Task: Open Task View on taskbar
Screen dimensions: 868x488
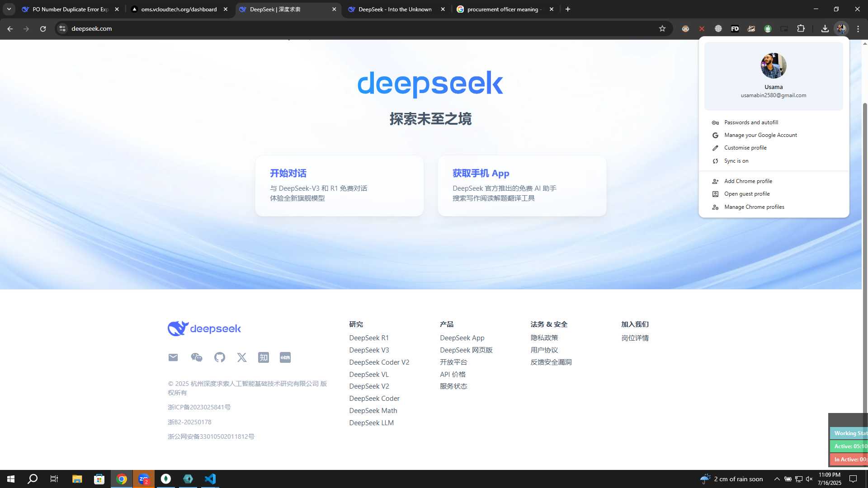Action: 54,479
